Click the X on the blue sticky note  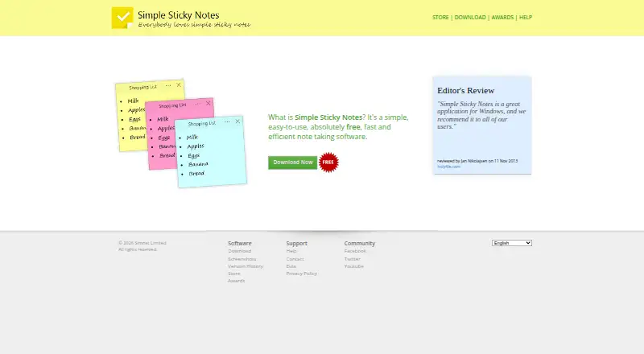pyautogui.click(x=237, y=121)
